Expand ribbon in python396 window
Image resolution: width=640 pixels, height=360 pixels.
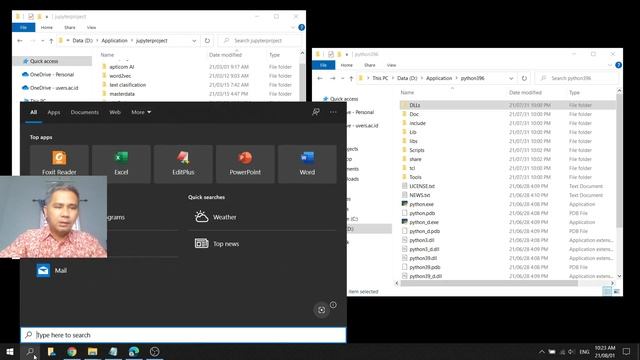(x=610, y=65)
